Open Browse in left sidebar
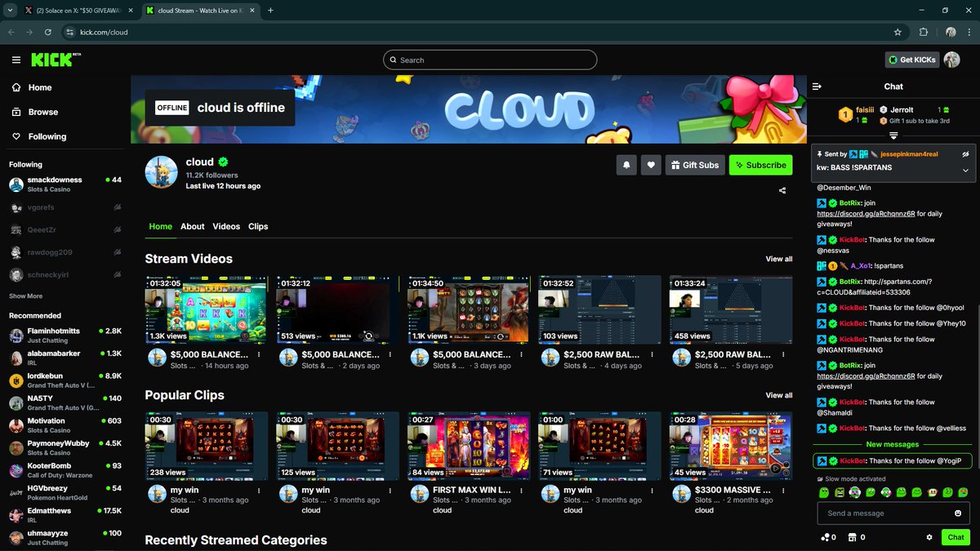Viewport: 980px width, 551px height. (x=34, y=112)
